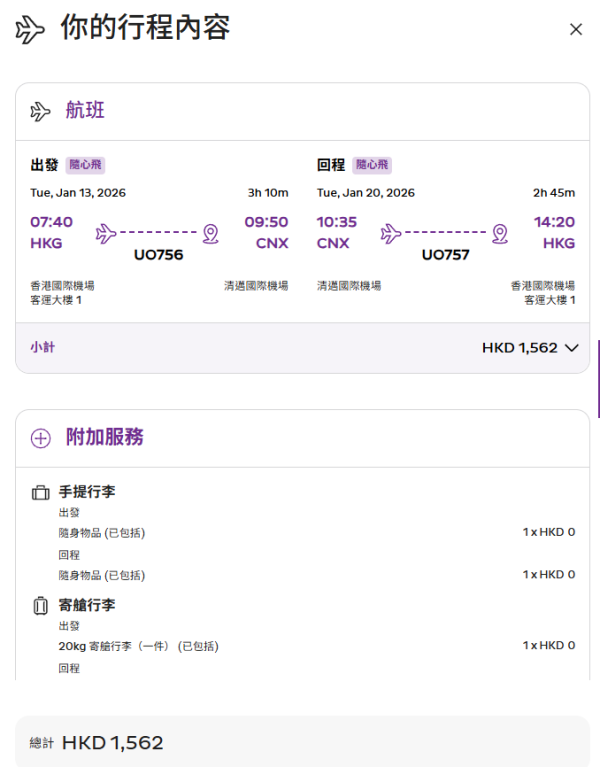600x767 pixels.
Task: Click flight number UO757
Action: click(x=445, y=255)
